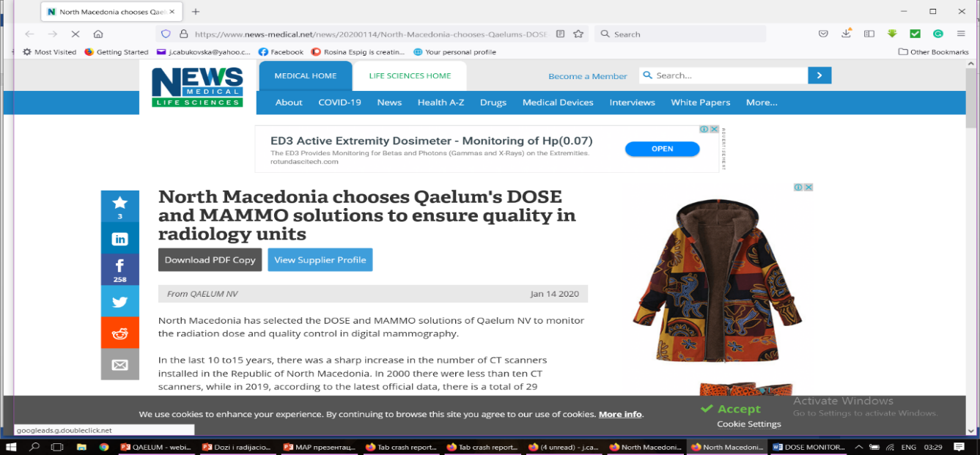Switch to Life Sciences Home tab

[410, 75]
